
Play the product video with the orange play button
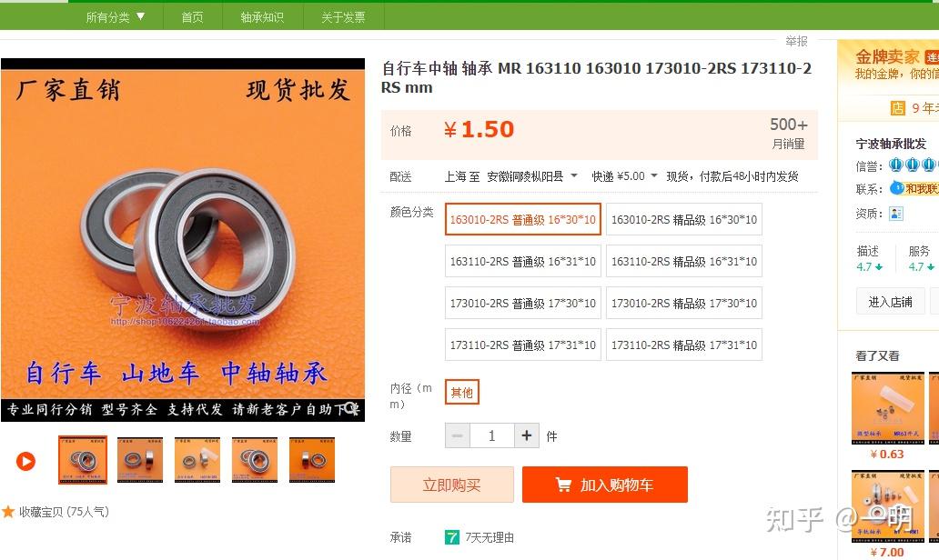tap(25, 461)
